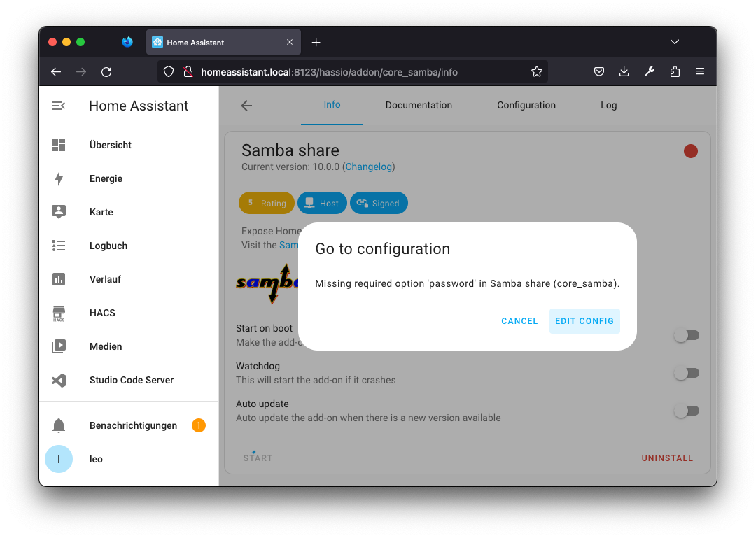
Task: Open the Studio Code Server icon
Action: [x=59, y=380]
